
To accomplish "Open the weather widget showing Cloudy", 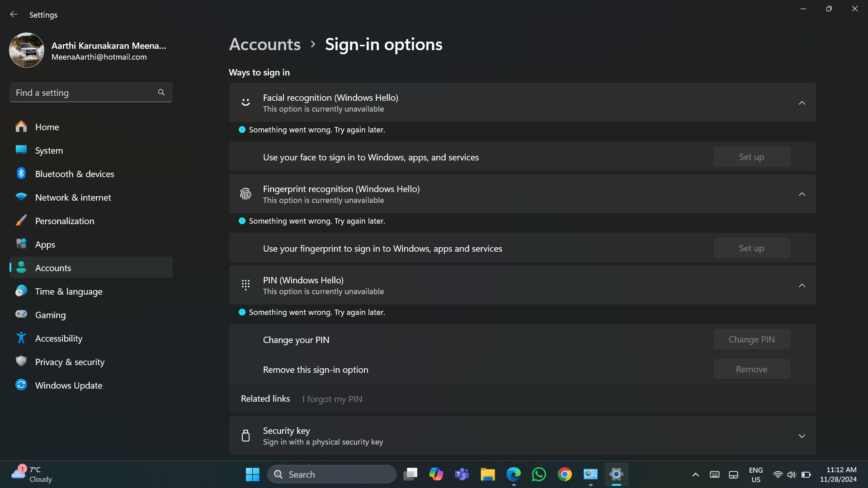I will point(32,474).
